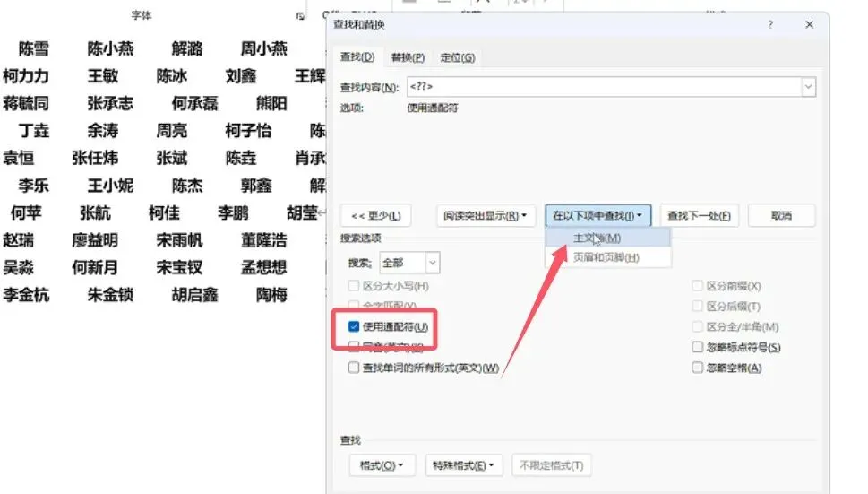The width and height of the screenshot is (868, 494).
Task: Click the name 张承志 in the document
Action: coord(111,104)
